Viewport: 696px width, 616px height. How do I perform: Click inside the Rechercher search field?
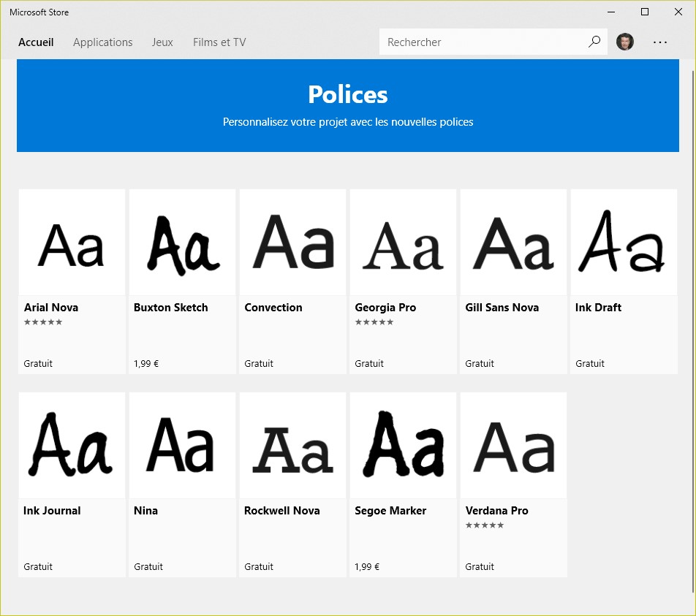point(483,42)
